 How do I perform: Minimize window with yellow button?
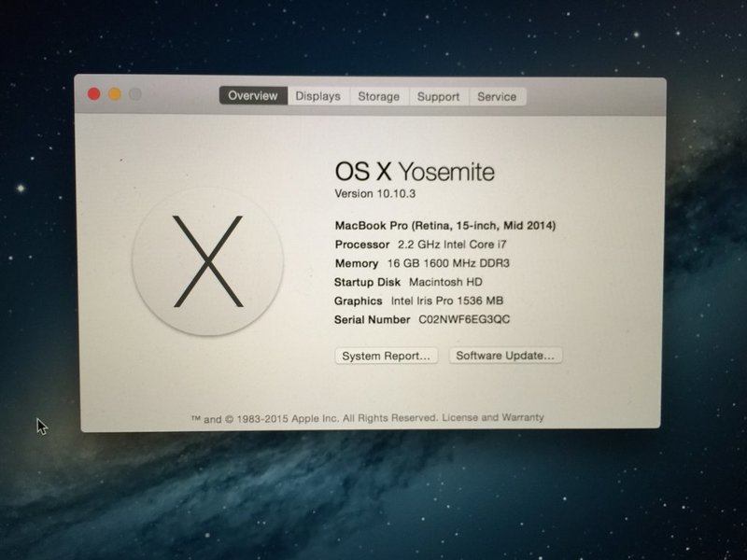tap(115, 94)
